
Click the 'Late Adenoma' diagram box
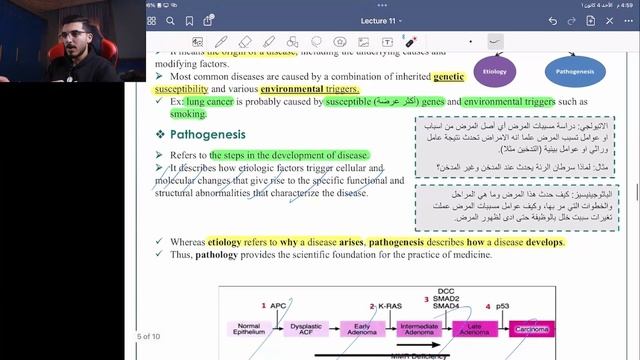pos(475,329)
